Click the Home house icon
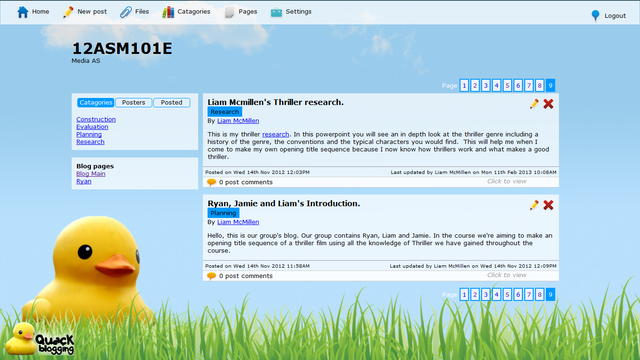640x360 pixels. (23, 12)
